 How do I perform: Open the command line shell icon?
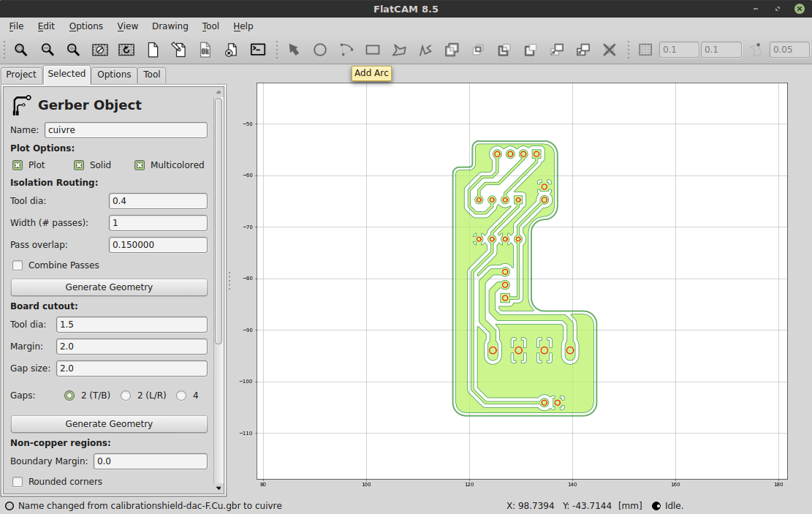click(257, 50)
